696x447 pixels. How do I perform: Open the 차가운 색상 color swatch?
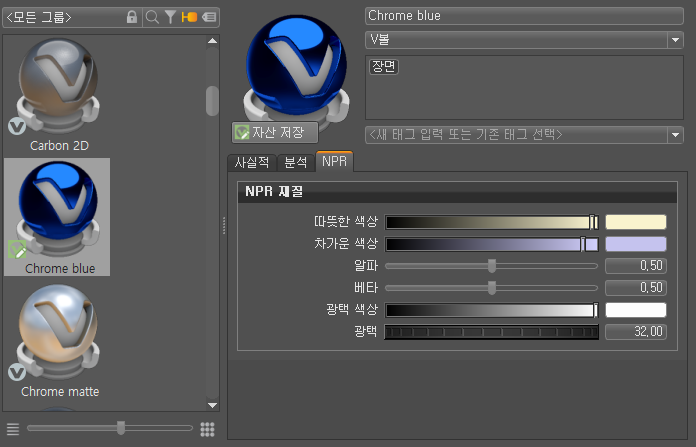click(x=636, y=244)
